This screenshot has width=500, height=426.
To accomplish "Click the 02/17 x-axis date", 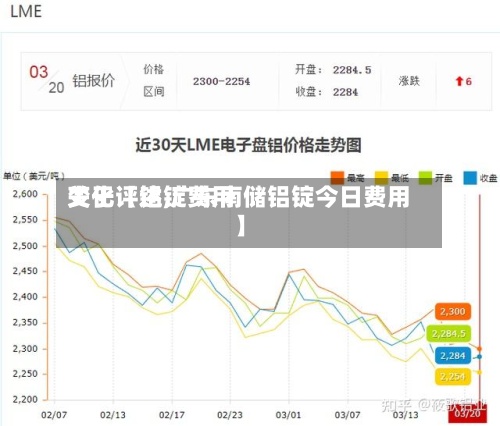I will point(172,415).
